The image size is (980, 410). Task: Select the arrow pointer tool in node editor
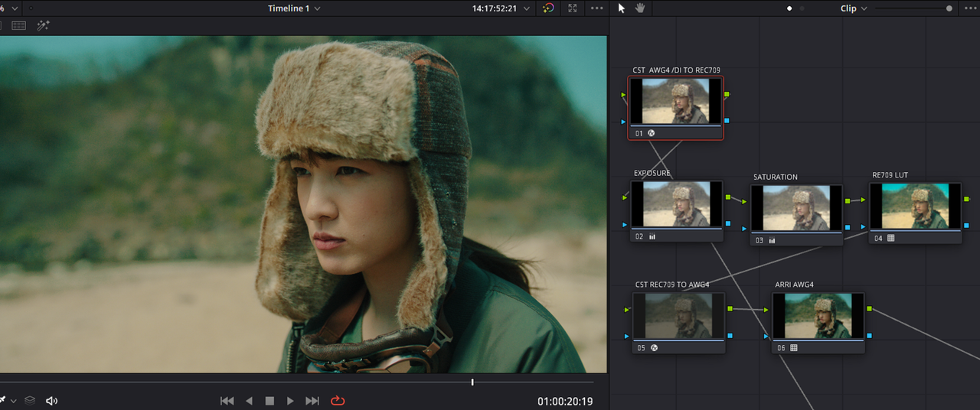coord(622,8)
